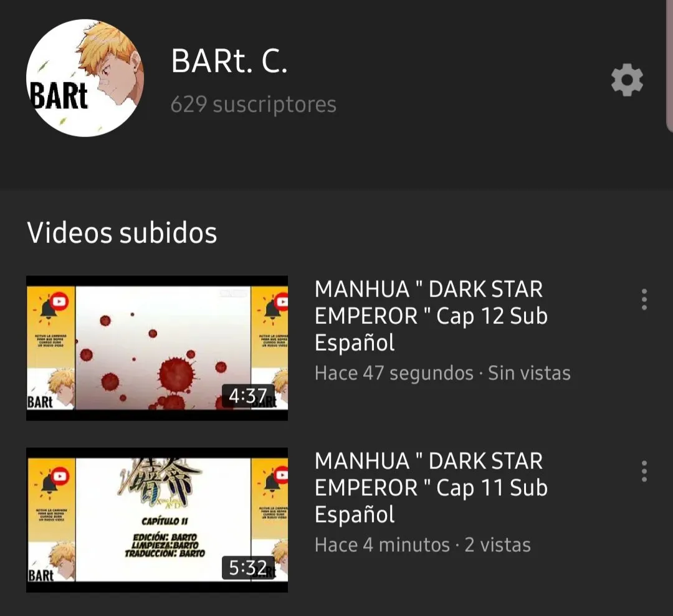Tap the 4:37 duration badge
This screenshot has height=616, width=673.
click(x=247, y=396)
